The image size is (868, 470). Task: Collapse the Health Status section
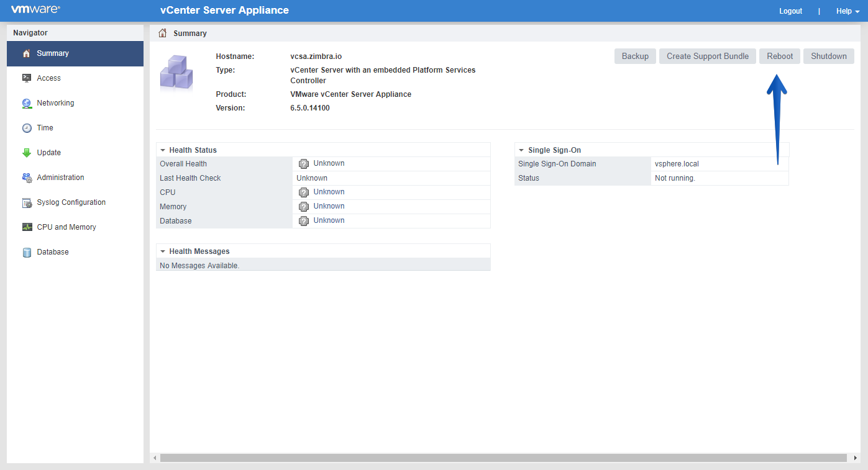coord(163,150)
